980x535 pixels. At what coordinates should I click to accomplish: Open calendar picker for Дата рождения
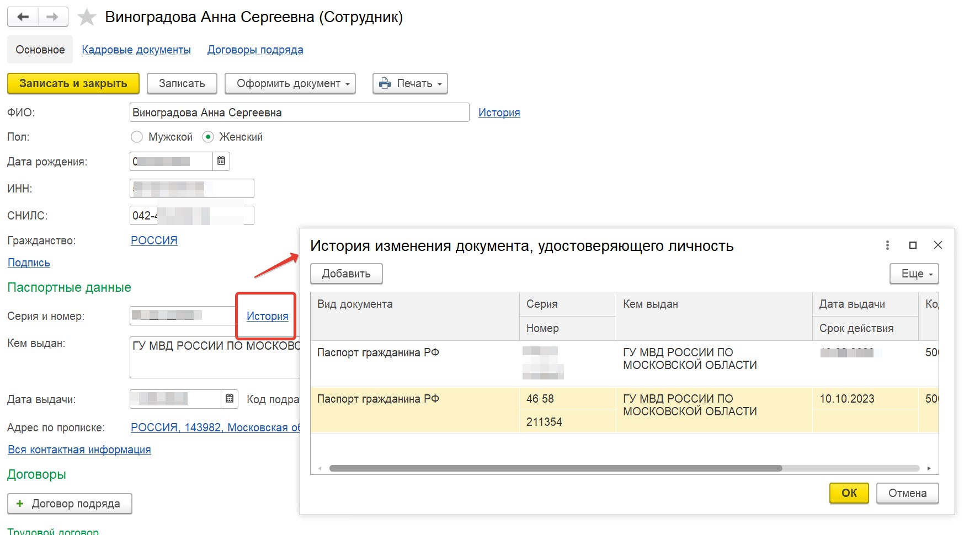coord(221,161)
